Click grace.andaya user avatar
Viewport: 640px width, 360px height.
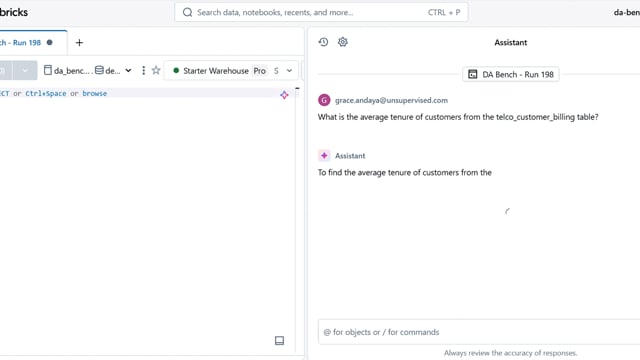click(324, 100)
